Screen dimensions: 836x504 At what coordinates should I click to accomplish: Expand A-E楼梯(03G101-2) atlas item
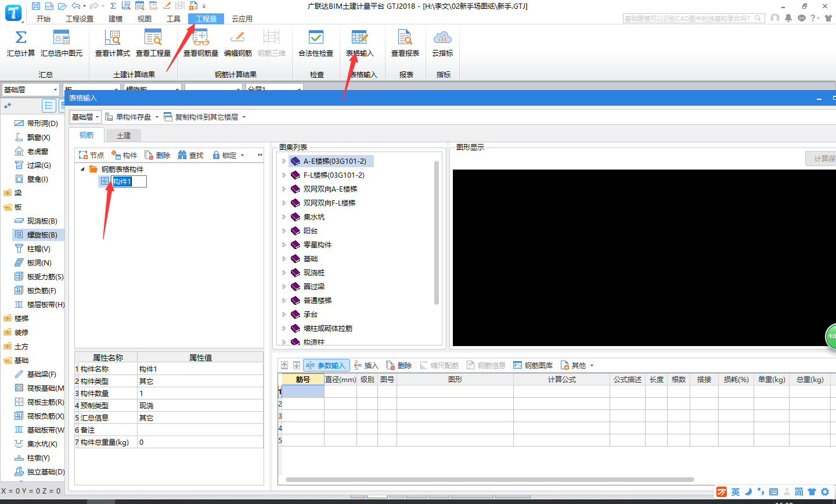tap(284, 161)
